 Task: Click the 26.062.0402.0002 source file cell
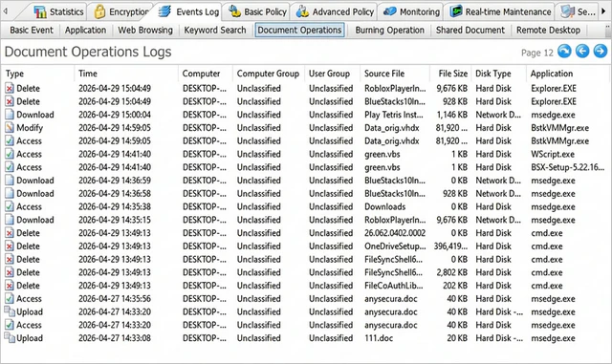click(395, 233)
